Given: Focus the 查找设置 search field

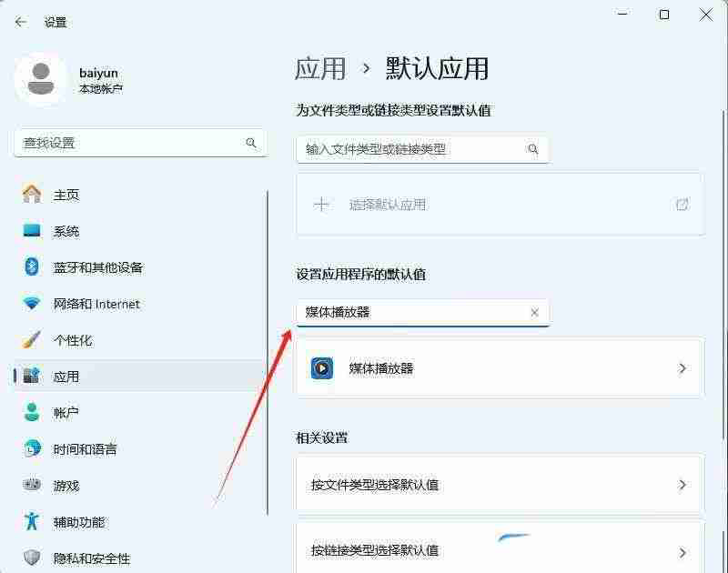Looking at the screenshot, I should point(141,143).
